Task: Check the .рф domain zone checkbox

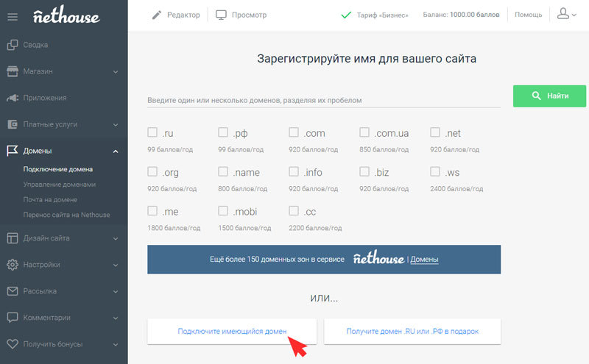Action: coord(223,132)
